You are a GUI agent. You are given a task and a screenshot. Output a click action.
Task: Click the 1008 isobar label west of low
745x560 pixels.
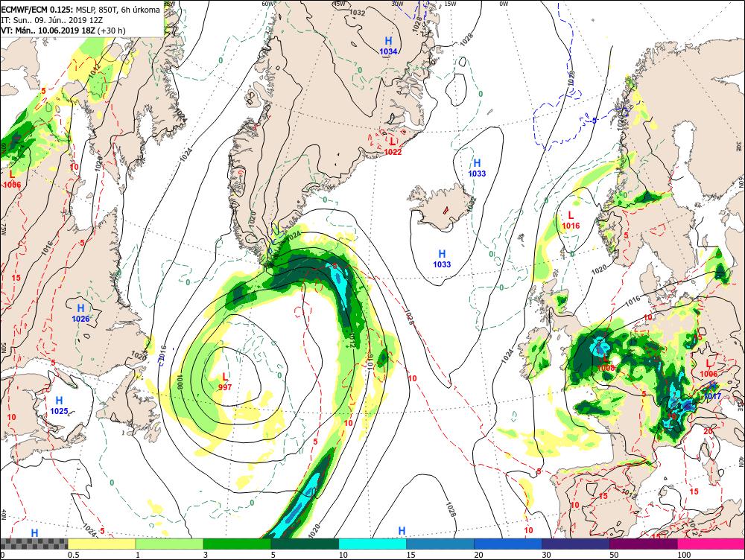[x=180, y=382]
